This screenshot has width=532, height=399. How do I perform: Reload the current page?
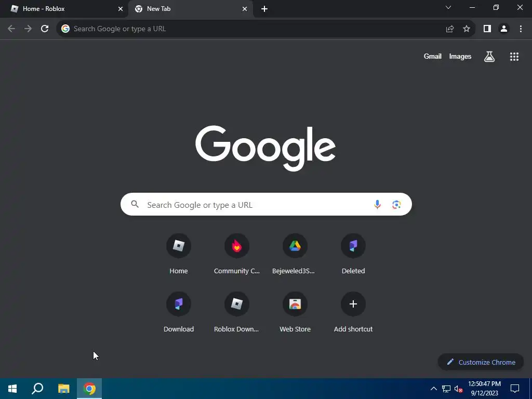[45, 29]
